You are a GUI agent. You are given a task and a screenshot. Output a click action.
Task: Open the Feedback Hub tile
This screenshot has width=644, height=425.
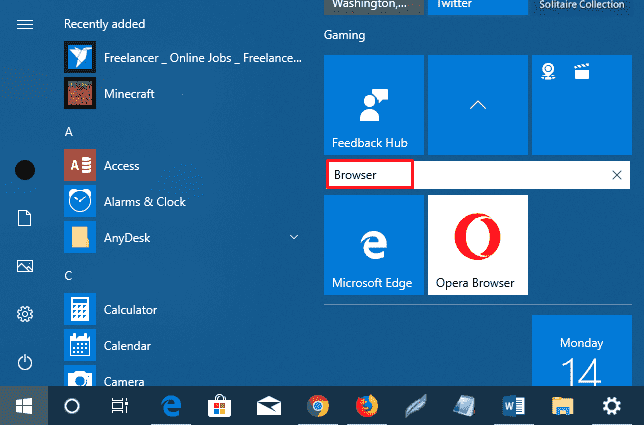374,105
